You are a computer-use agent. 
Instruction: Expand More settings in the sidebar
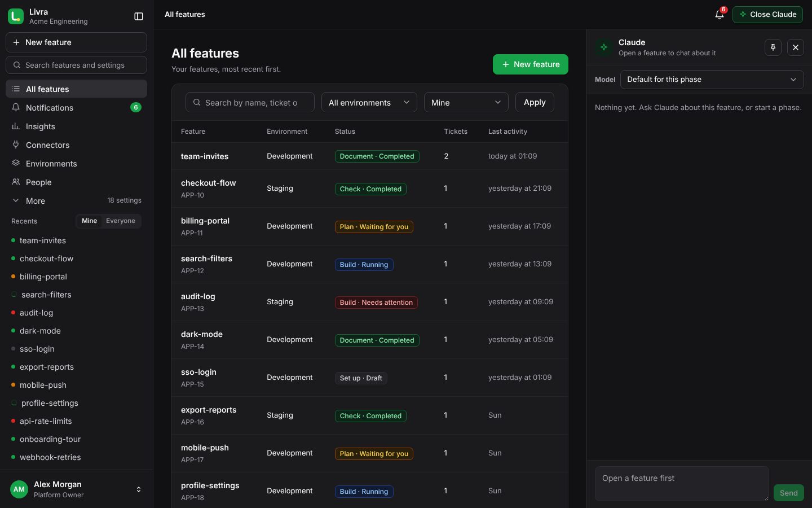[x=76, y=201]
